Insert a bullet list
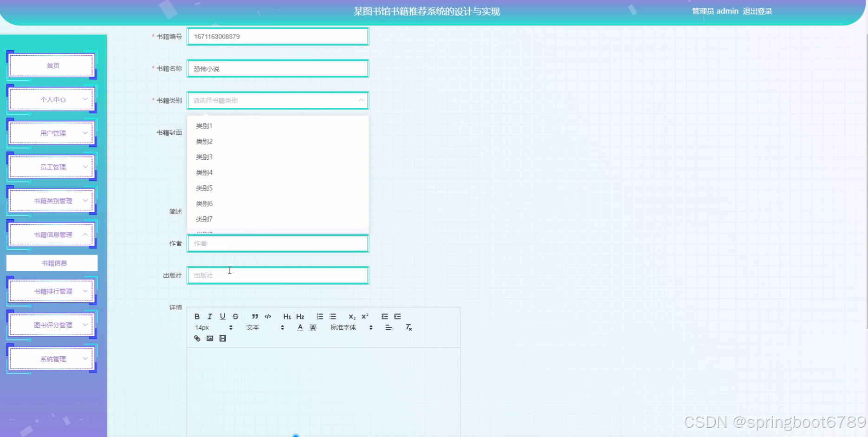This screenshot has width=868, height=437. coord(333,316)
